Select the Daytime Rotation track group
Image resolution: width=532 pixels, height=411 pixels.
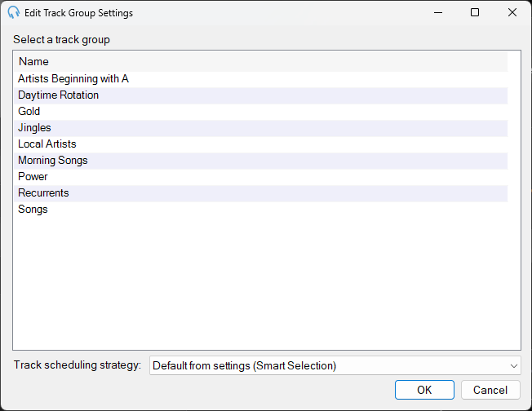(x=261, y=95)
